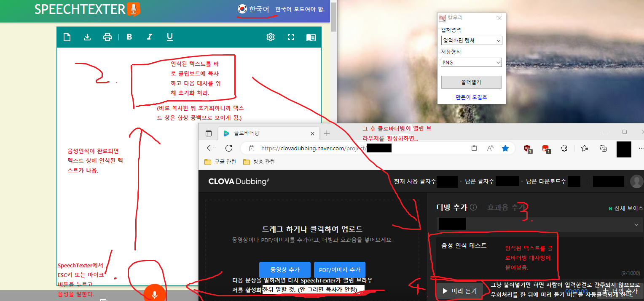Open a new browser tab

click(327, 133)
